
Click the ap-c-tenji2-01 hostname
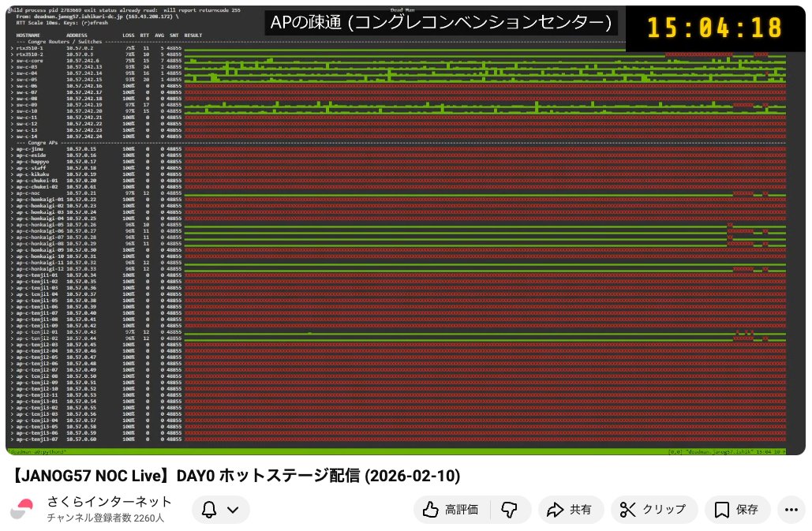tap(37, 332)
